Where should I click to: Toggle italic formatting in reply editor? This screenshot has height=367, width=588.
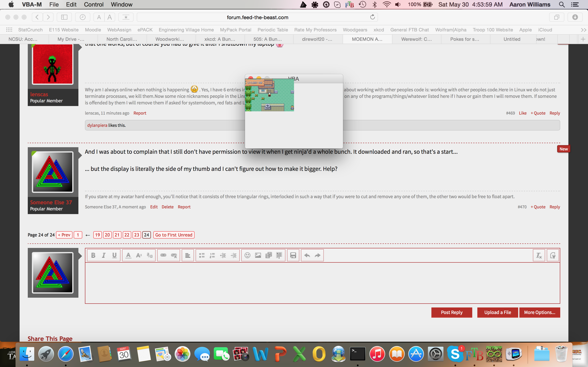point(104,255)
